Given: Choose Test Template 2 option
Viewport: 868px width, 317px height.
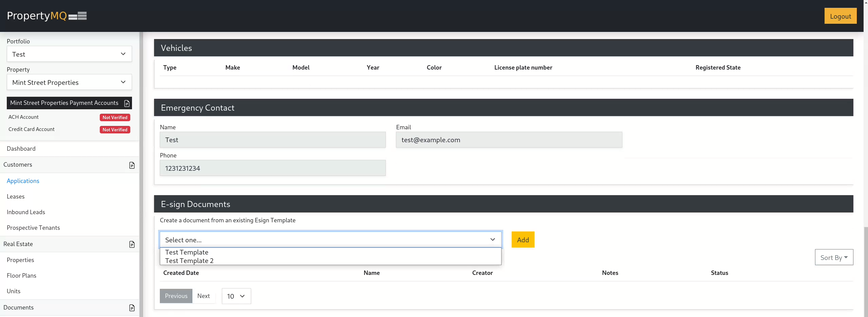Looking at the screenshot, I should tap(189, 261).
